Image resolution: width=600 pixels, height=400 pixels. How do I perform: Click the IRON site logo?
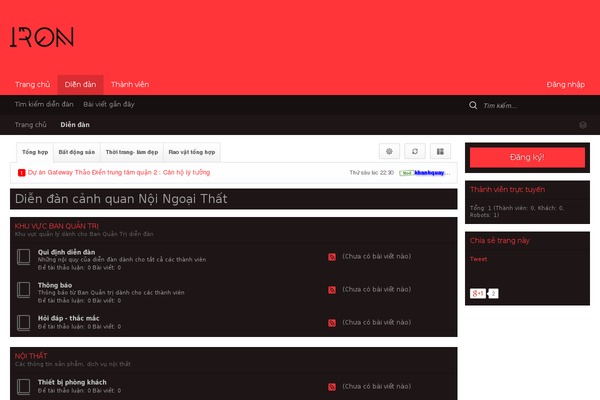tap(42, 37)
